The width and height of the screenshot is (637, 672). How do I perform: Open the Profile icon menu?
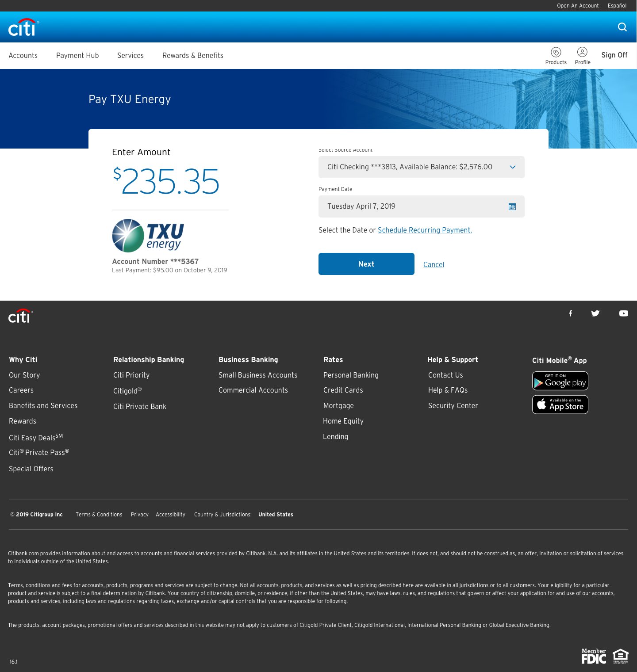point(583,56)
